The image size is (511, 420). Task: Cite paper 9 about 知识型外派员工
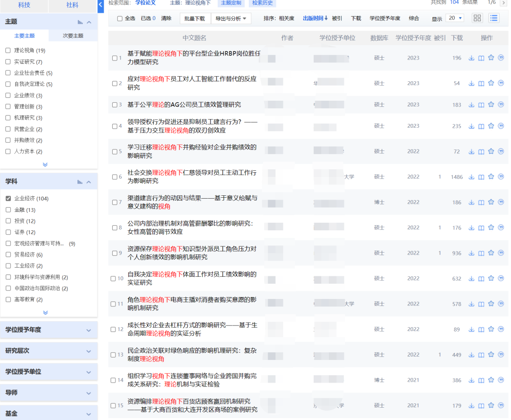pos(501,253)
